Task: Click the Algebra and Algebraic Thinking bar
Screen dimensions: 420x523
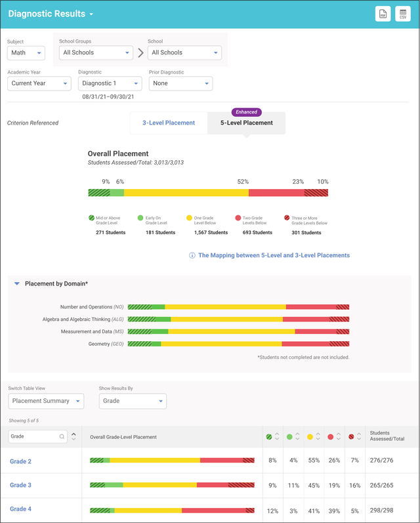Action: coord(238,319)
